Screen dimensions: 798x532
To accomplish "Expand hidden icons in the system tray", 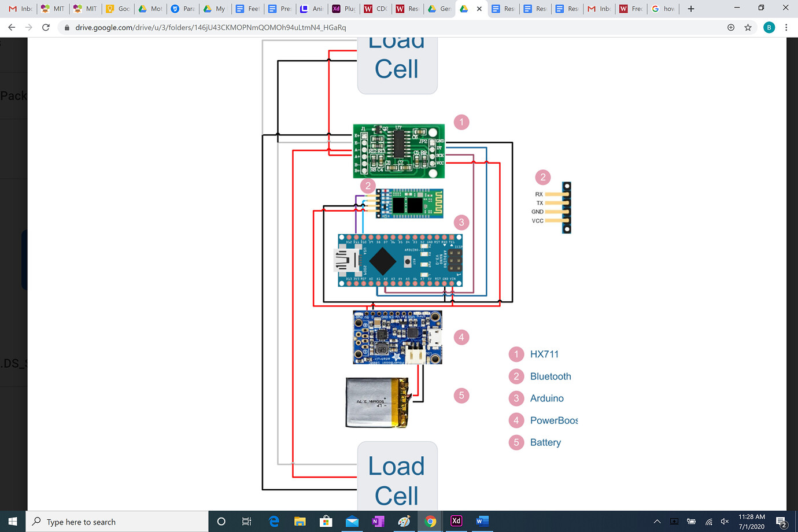I will (x=657, y=521).
